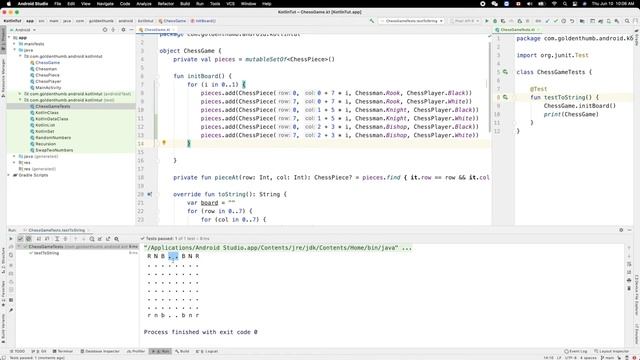
Task: Click the locate-target icon in Project panel
Action: (x=105, y=30)
